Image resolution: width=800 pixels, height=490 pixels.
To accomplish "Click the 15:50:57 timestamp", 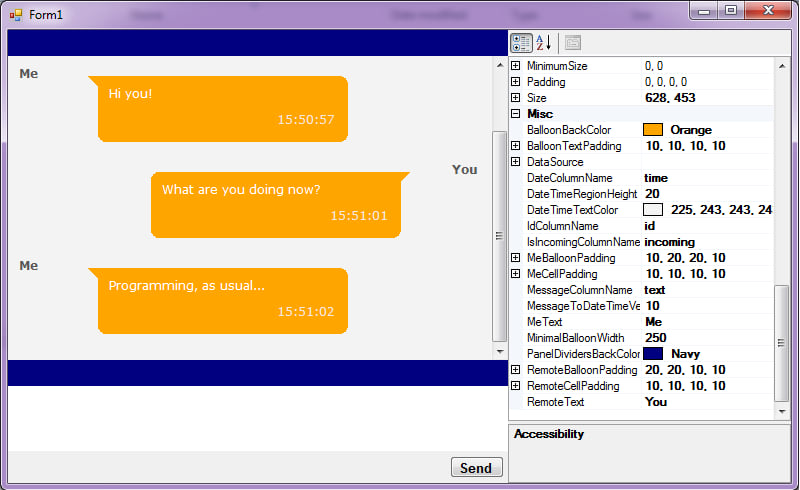I will tap(306, 119).
